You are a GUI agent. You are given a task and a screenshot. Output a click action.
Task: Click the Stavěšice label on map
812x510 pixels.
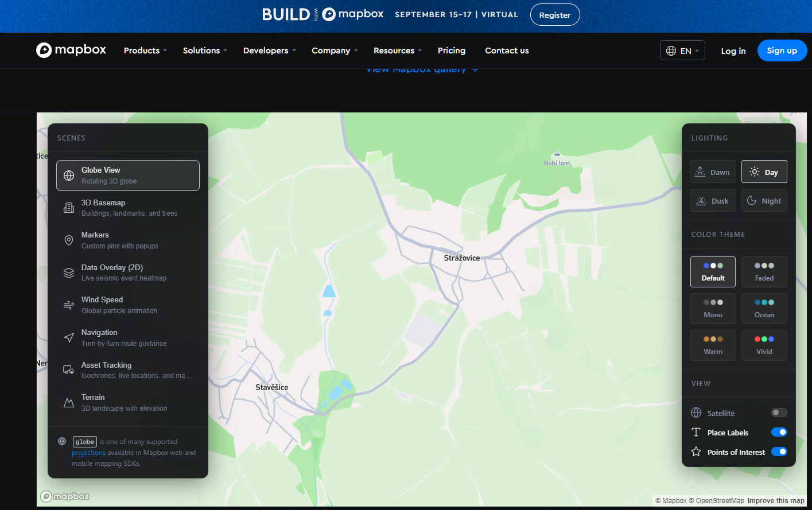(272, 387)
